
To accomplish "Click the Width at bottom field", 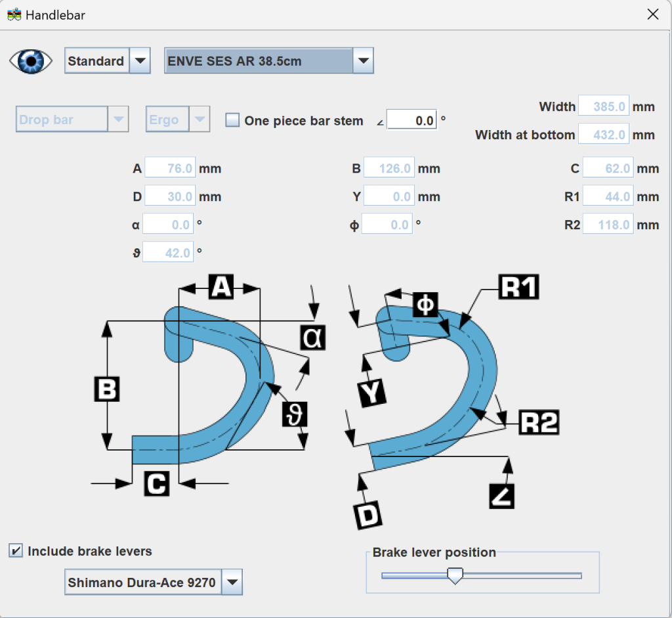I will (x=604, y=134).
